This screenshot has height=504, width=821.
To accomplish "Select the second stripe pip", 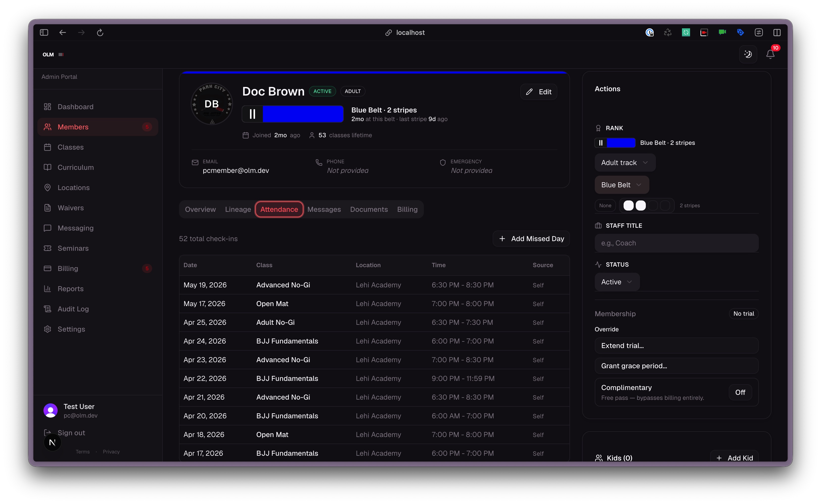I will pos(641,205).
